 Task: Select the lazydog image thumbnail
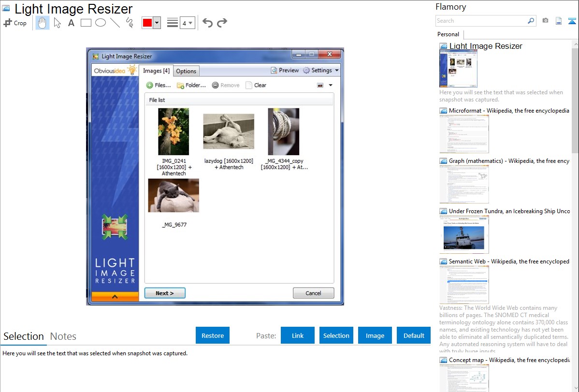(229, 131)
